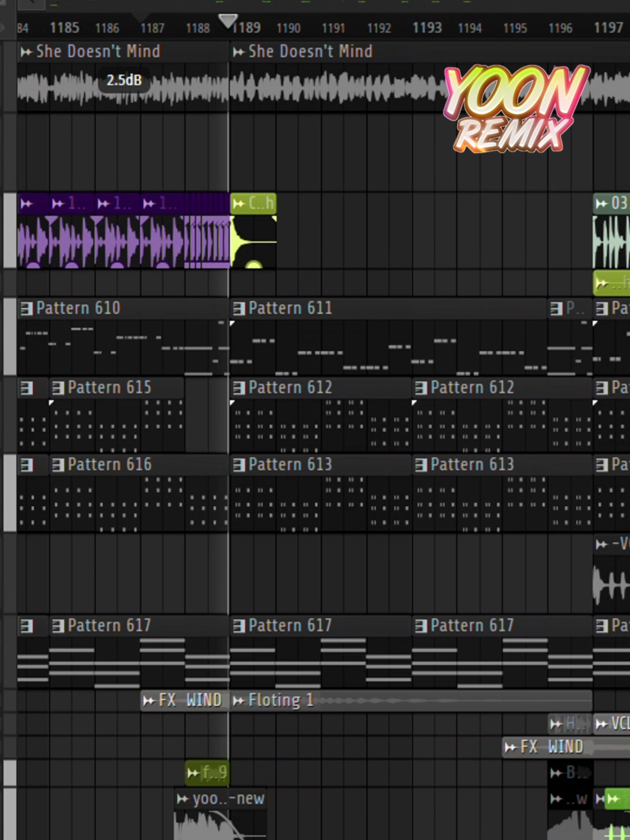
Task: Click pattern icon on the short P.. clip
Action: [556, 309]
